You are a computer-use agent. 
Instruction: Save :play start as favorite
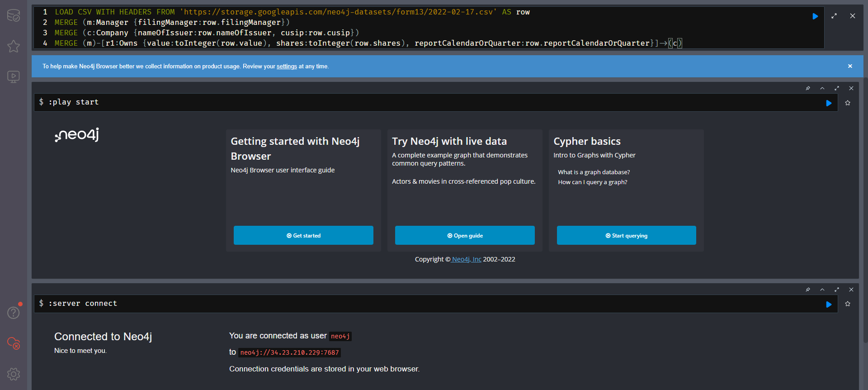pyautogui.click(x=848, y=103)
